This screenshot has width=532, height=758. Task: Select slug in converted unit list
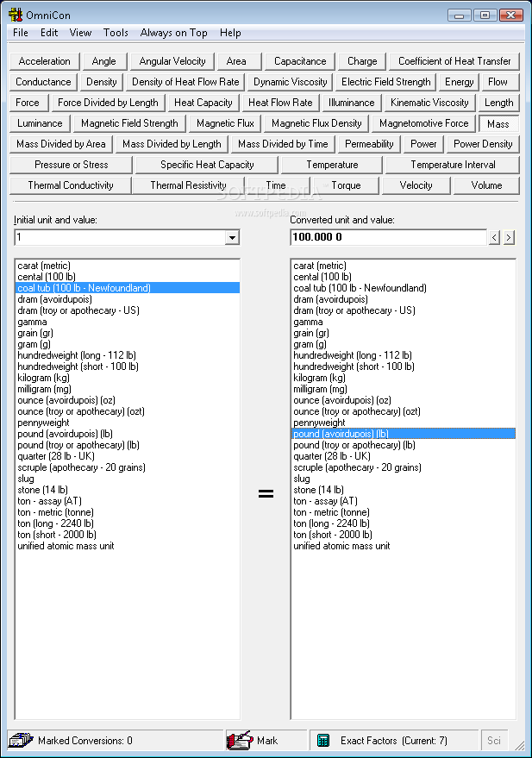(x=404, y=479)
